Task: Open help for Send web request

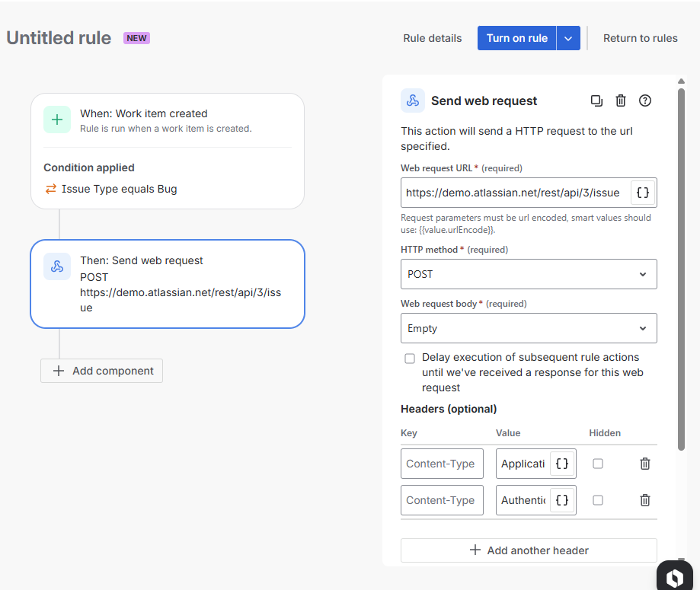Action: click(x=645, y=100)
